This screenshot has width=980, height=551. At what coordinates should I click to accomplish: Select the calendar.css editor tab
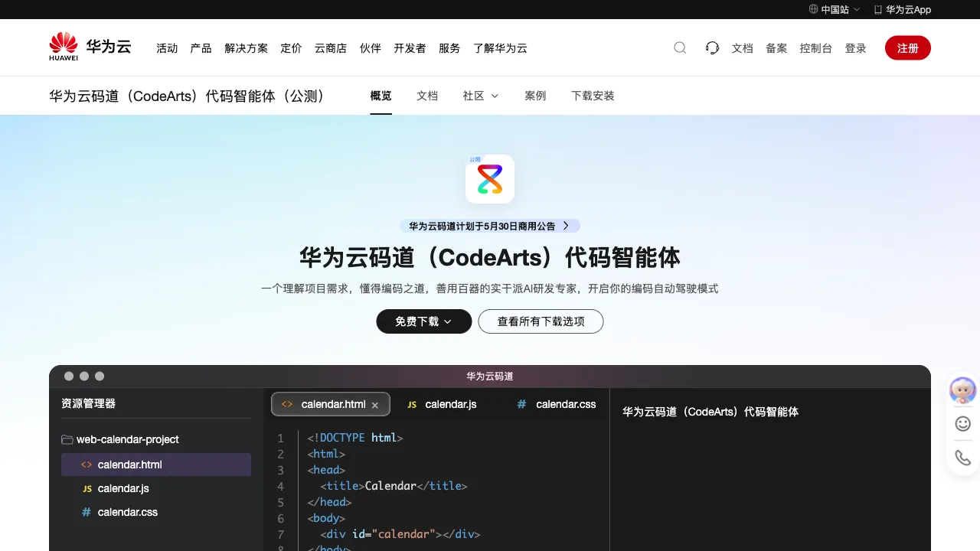coord(556,404)
